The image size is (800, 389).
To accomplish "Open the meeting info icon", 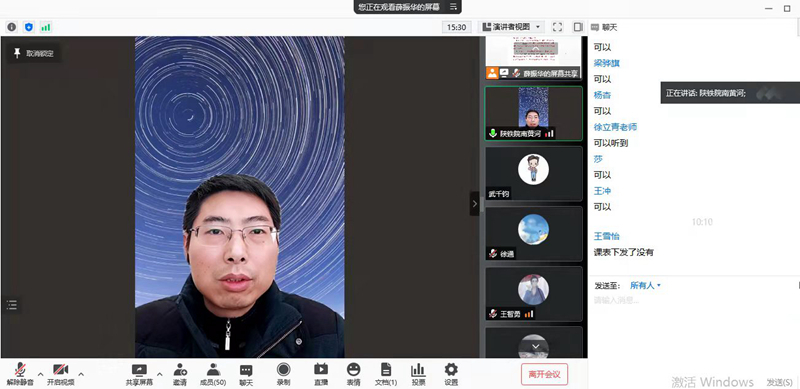I will coord(11,27).
